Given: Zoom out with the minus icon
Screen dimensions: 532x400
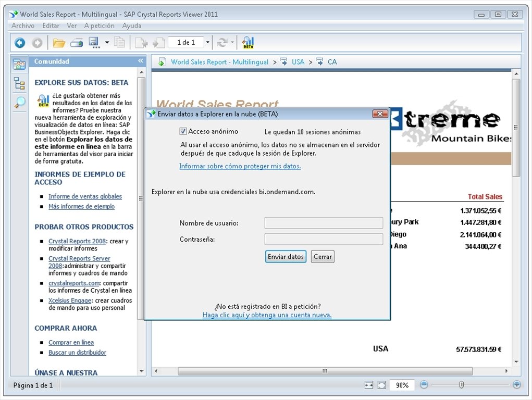Looking at the screenshot, I should [424, 385].
